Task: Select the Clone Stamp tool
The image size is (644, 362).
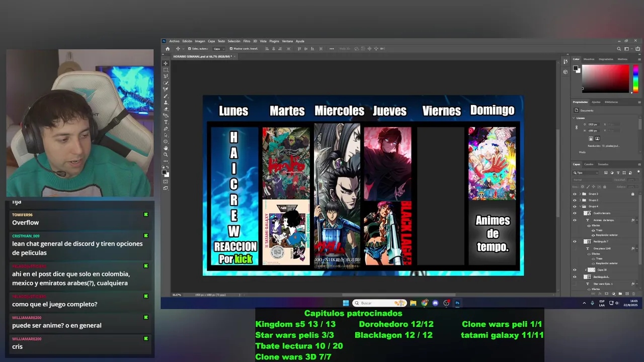Action: click(x=165, y=102)
